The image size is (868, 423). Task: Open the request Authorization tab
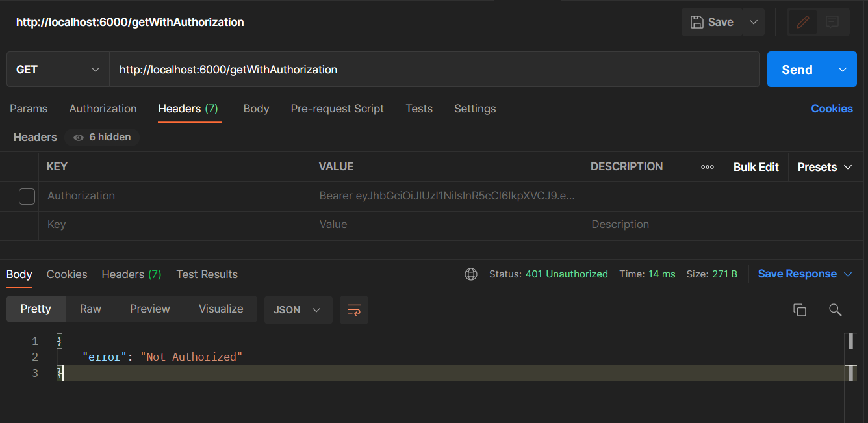coord(103,109)
